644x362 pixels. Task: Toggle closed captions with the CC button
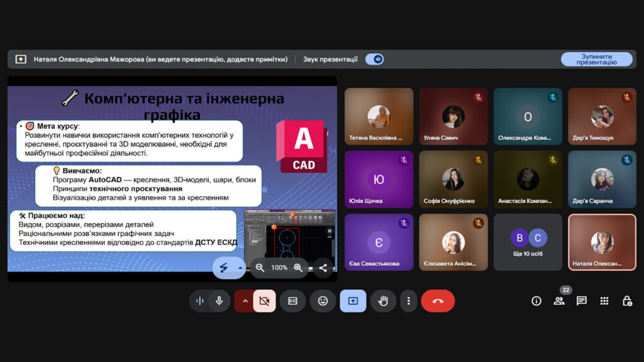[x=292, y=301]
